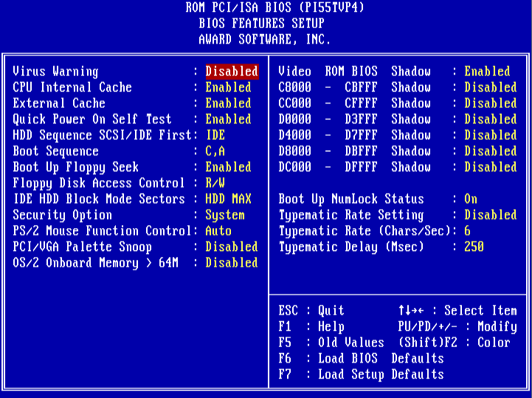
Task: Change HDD Sequence SCSI/IDE First value IDE
Action: point(215,135)
